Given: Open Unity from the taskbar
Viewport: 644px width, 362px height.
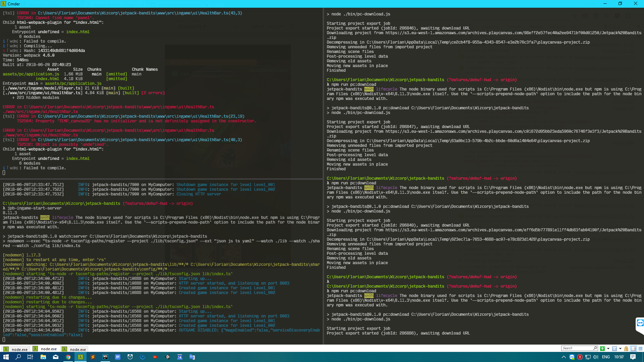Looking at the screenshot, I should [x=167, y=357].
